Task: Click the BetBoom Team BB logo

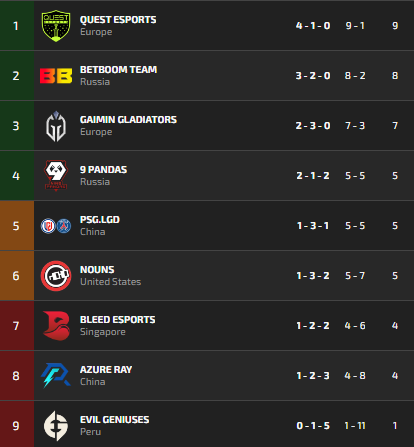Action: coord(56,76)
